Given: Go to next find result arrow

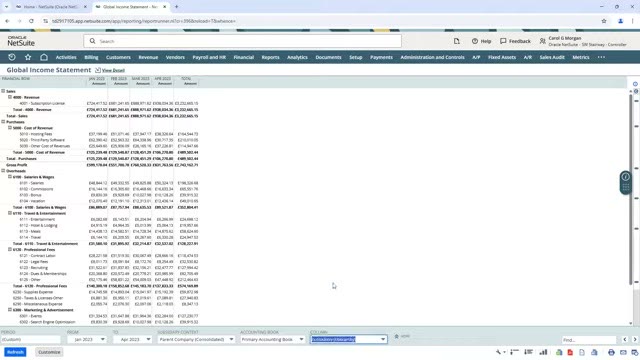Looking at the screenshot, I should pyautogui.click(x=635, y=340).
